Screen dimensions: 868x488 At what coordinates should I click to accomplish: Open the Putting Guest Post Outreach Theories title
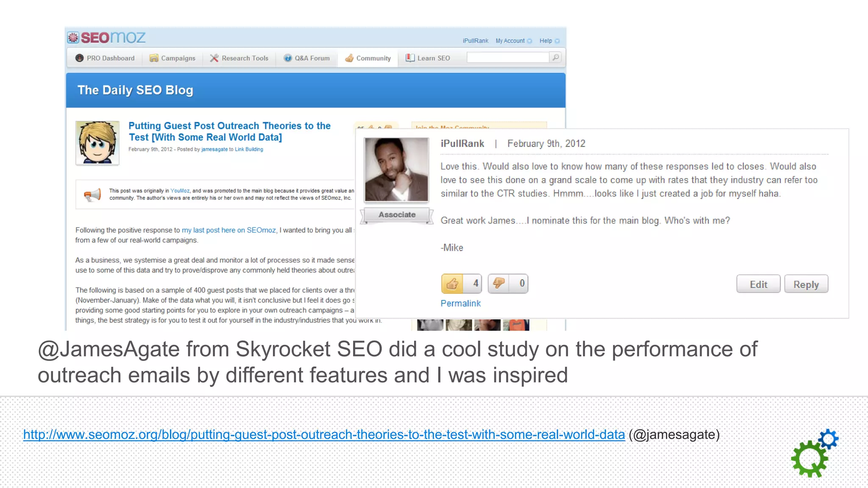229,131
